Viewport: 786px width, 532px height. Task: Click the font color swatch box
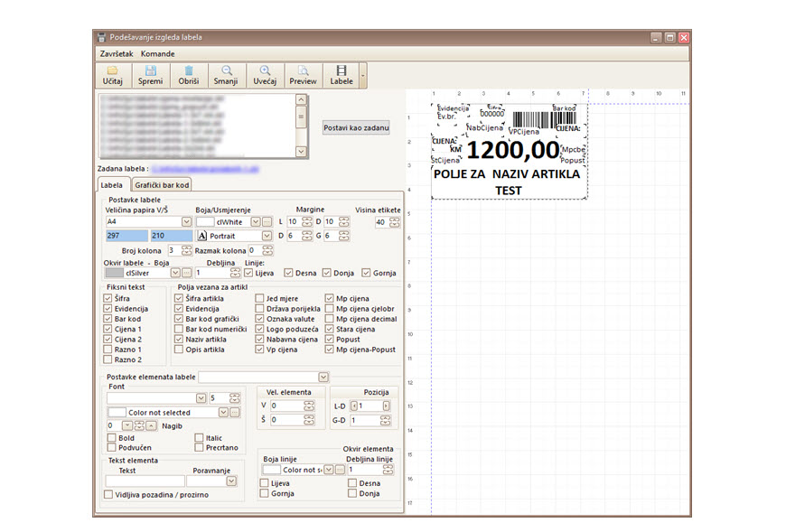click(x=117, y=412)
